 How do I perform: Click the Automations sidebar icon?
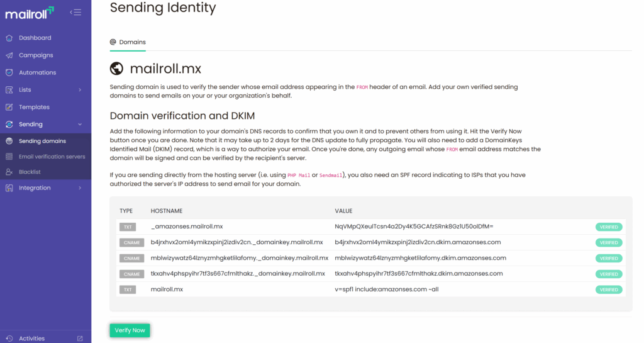(9, 72)
